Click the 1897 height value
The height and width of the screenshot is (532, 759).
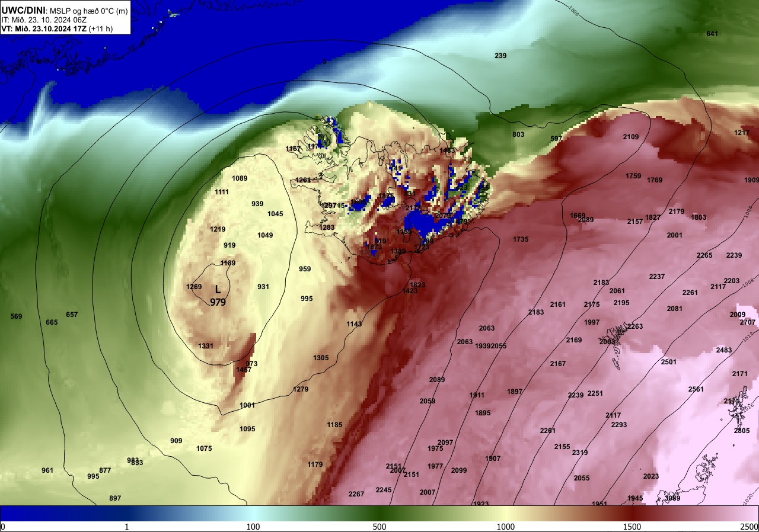point(515,392)
